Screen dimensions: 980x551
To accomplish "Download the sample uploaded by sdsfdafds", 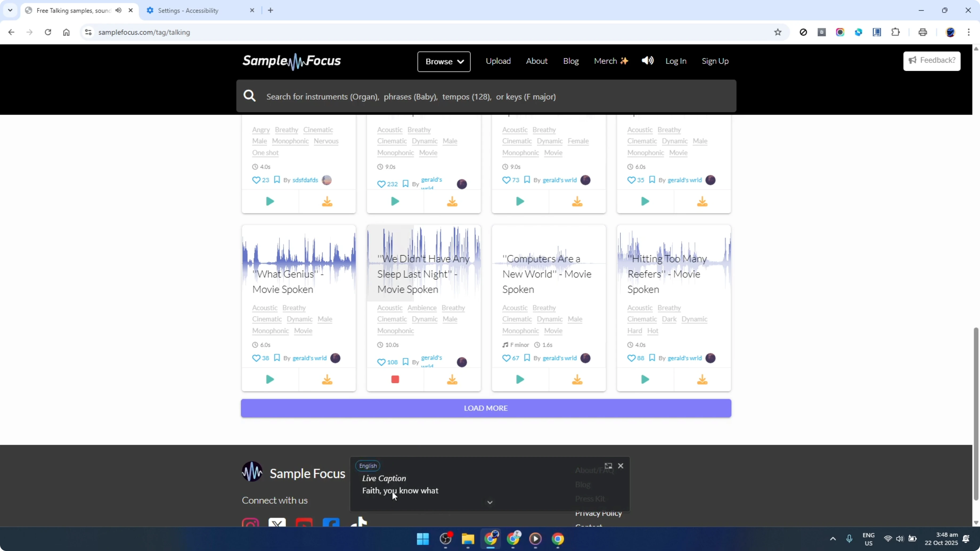I will click(327, 202).
